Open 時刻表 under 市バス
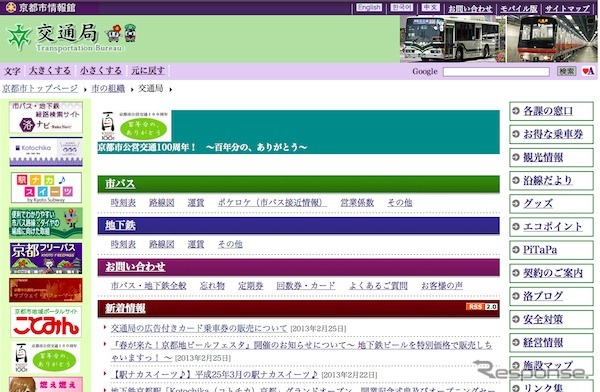 pos(123,203)
